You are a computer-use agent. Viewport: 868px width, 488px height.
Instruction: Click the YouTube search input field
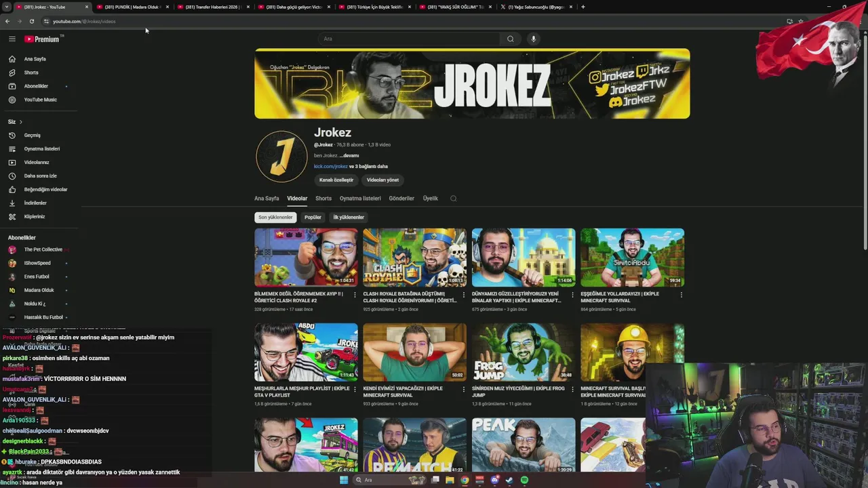tap(410, 39)
